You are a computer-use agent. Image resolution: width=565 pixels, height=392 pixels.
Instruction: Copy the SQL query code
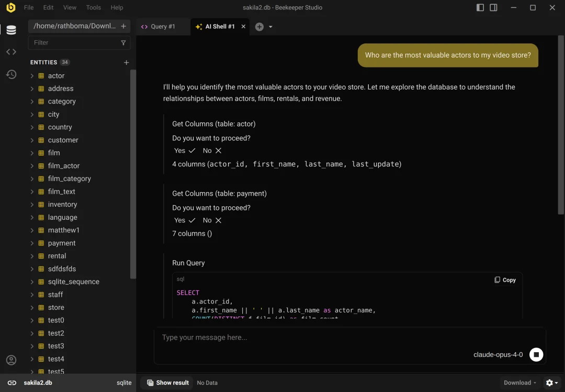coord(505,280)
